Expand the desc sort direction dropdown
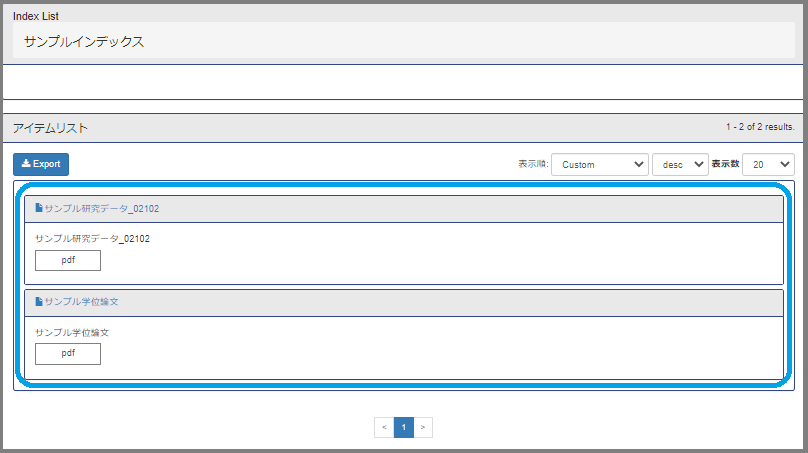Viewport: 808px width, 453px height. point(680,165)
